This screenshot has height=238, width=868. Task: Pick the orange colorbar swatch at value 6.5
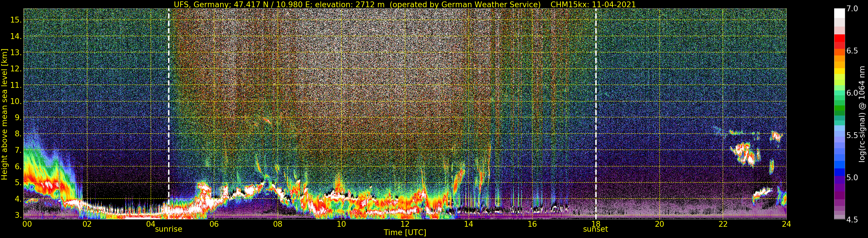coord(839,51)
